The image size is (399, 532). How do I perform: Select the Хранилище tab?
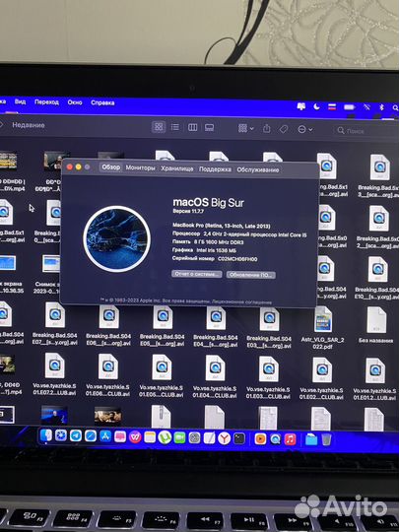point(177,168)
